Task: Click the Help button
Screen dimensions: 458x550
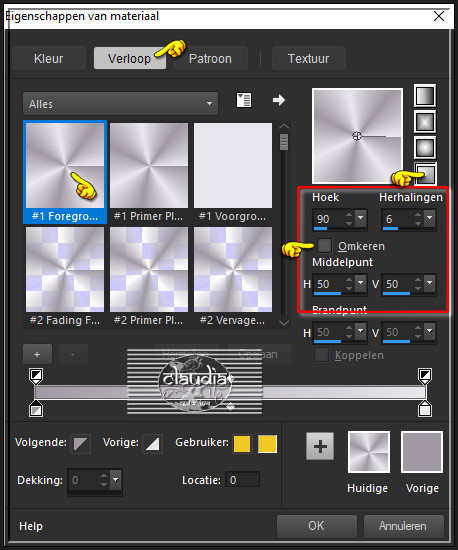Action: tap(31, 526)
